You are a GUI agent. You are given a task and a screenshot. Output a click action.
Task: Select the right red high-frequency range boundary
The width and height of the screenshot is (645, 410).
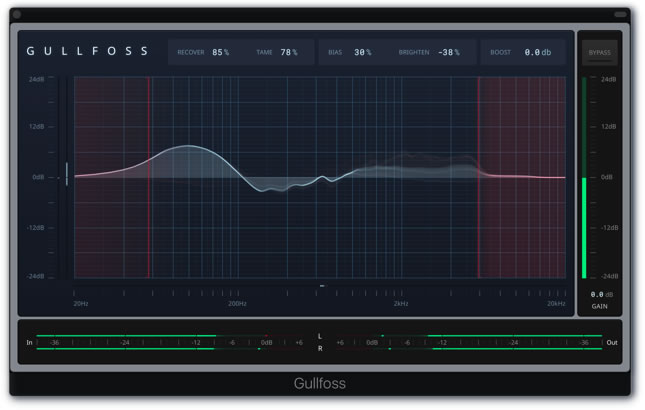(x=478, y=177)
